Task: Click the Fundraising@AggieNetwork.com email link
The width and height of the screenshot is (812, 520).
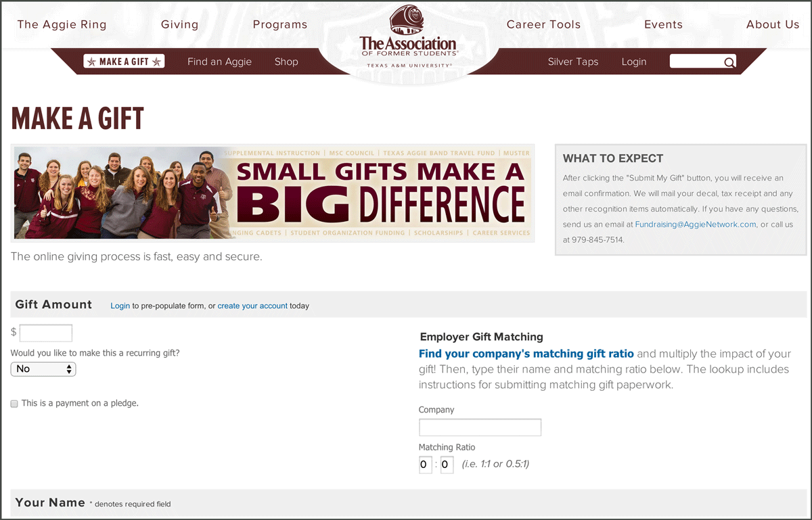Action: point(696,224)
